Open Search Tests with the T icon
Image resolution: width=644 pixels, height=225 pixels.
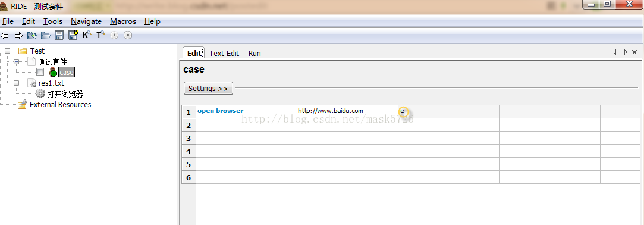click(100, 35)
